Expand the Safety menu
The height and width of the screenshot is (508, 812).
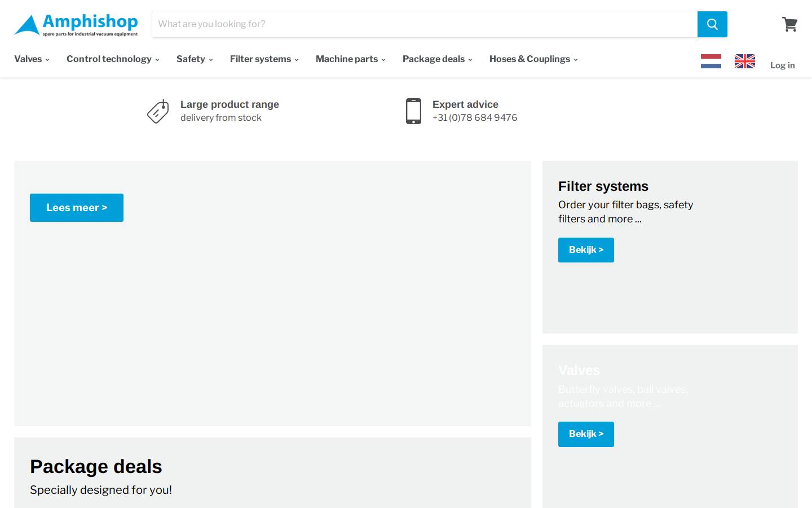pyautogui.click(x=195, y=59)
